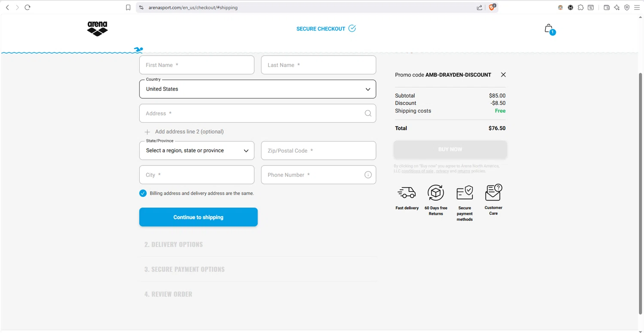
Task: Click the Total $76.50 amount
Action: [497, 128]
